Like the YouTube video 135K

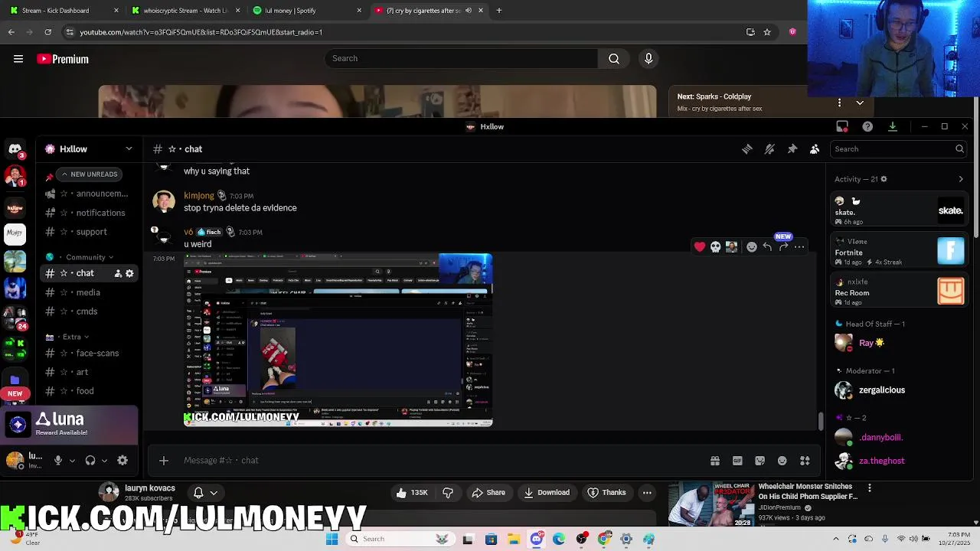coord(411,493)
